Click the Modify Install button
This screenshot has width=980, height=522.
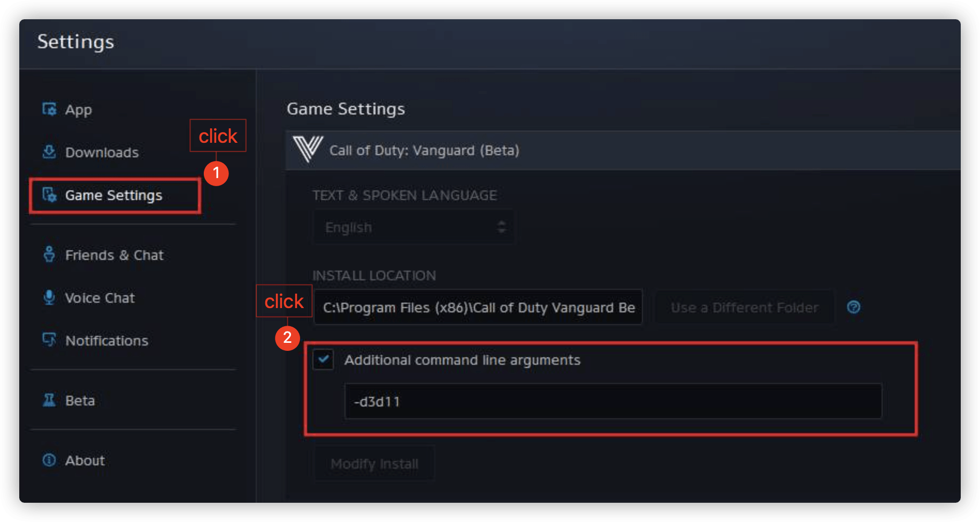[374, 464]
